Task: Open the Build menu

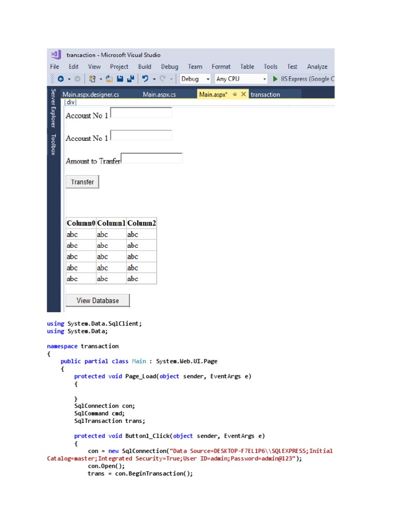Action: [x=144, y=66]
